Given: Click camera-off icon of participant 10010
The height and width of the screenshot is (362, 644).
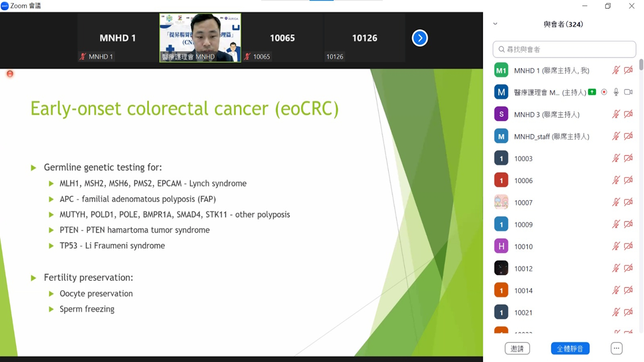Looking at the screenshot, I should click(628, 246).
